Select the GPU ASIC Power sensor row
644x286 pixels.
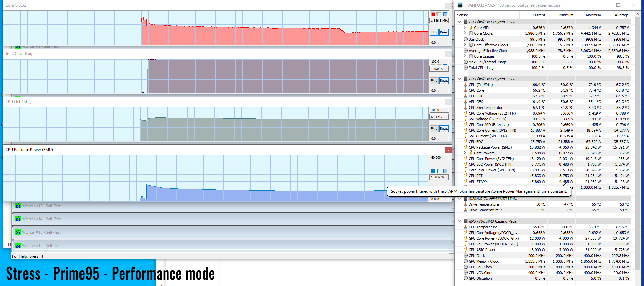(543, 250)
